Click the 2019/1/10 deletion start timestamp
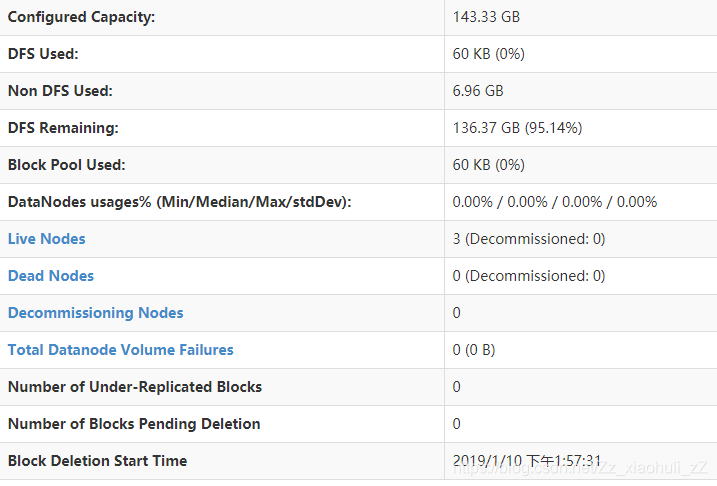The height and width of the screenshot is (486, 717). tap(526, 460)
